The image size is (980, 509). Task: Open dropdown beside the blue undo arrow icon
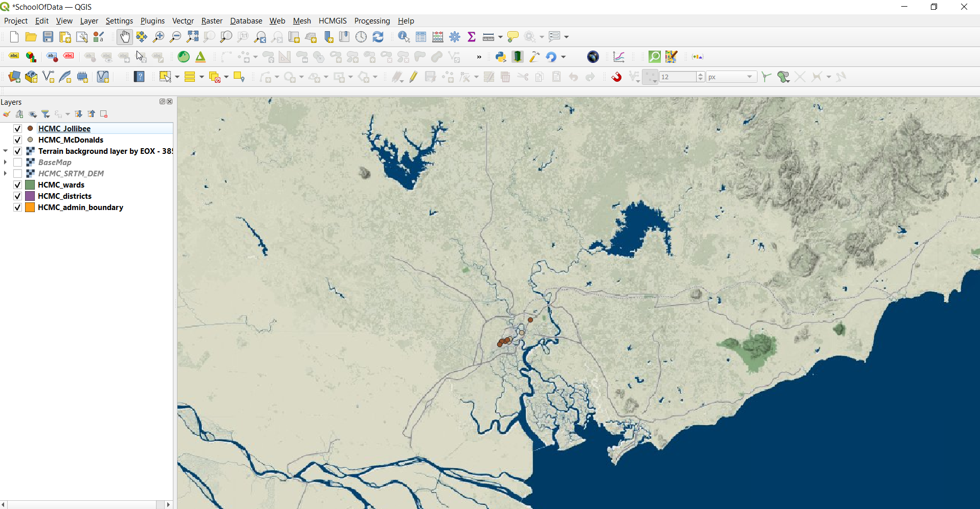pyautogui.click(x=563, y=57)
